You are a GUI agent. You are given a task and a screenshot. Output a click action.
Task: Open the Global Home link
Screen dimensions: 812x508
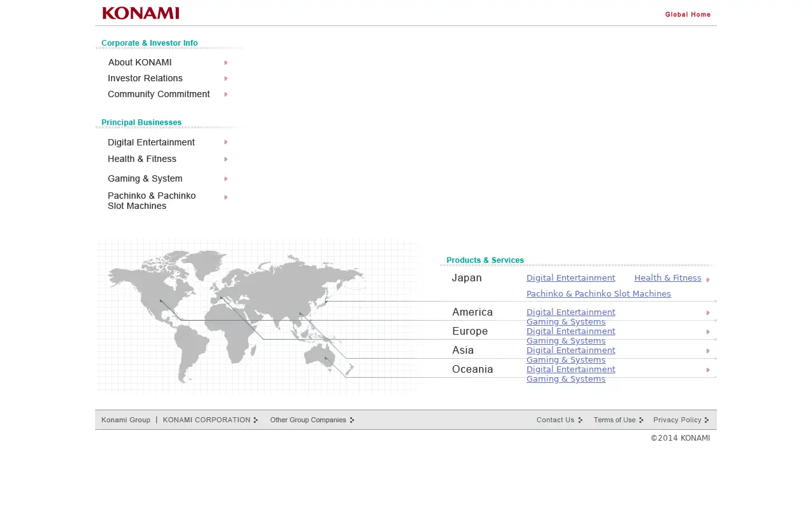click(x=688, y=15)
